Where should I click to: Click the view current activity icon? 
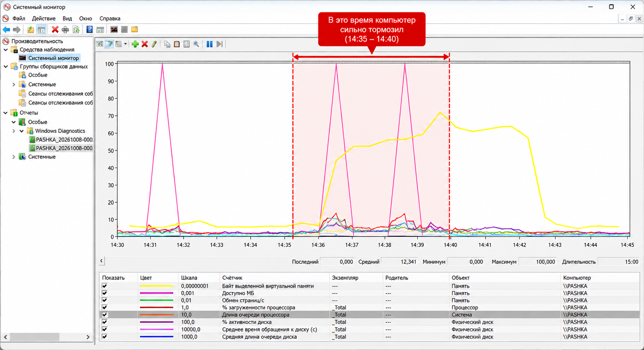(x=100, y=44)
